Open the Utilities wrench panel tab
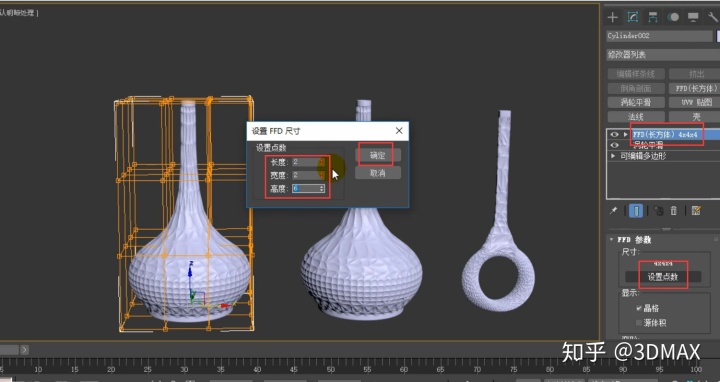Image resolution: width=720 pixels, height=382 pixels. 713,17
